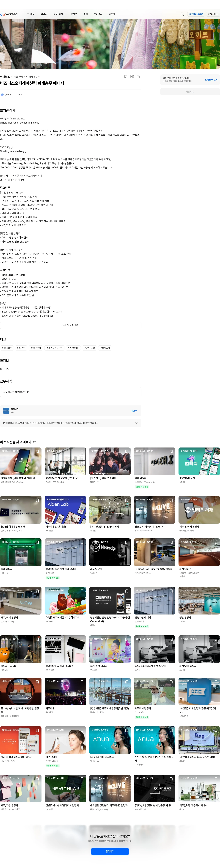This screenshot has width=220, height=868.
Task: Bookmark the [KPN] 회계재무 담당자 card
Action: tap(37, 500)
